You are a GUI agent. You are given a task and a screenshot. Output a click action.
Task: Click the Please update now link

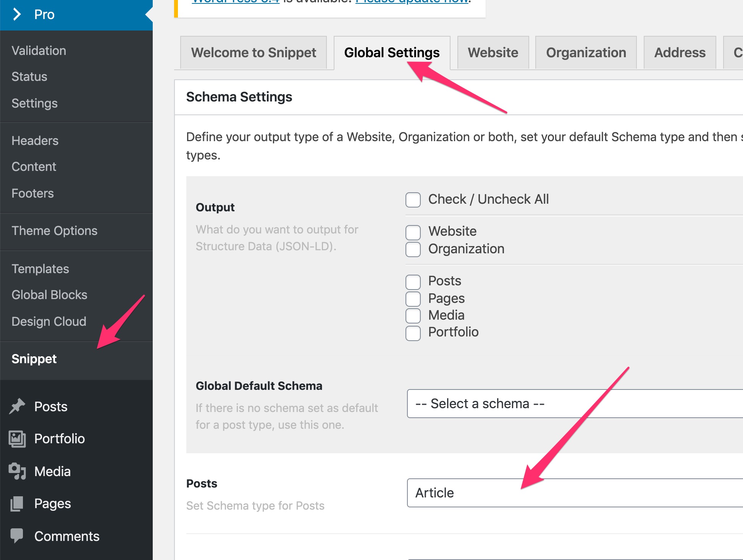point(412,2)
